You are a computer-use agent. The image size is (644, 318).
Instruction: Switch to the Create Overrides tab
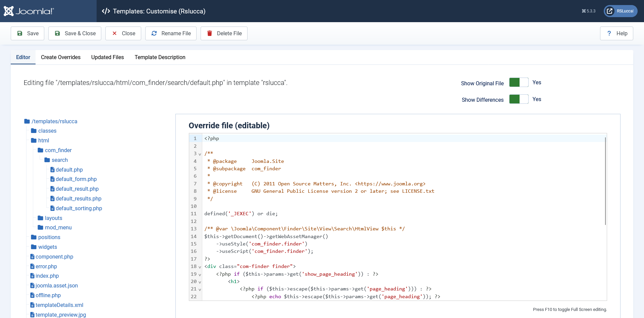point(61,57)
